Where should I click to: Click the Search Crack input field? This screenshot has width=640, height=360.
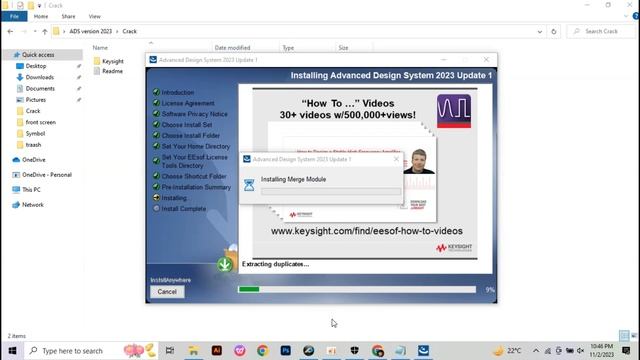click(x=602, y=31)
